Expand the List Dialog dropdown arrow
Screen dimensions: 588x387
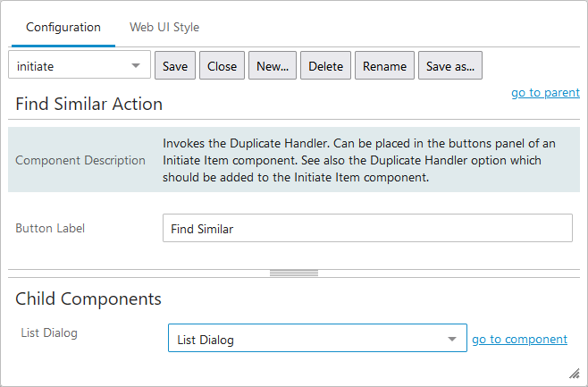point(452,339)
